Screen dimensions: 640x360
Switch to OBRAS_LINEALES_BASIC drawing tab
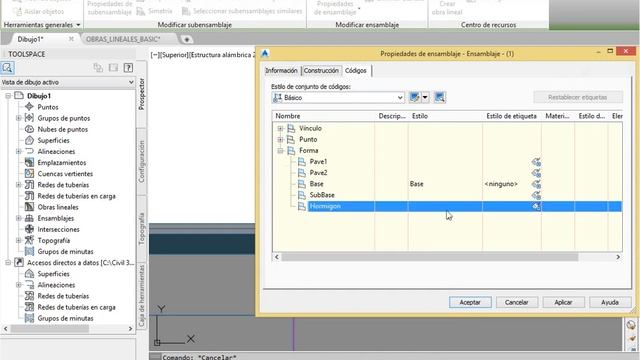pos(123,39)
